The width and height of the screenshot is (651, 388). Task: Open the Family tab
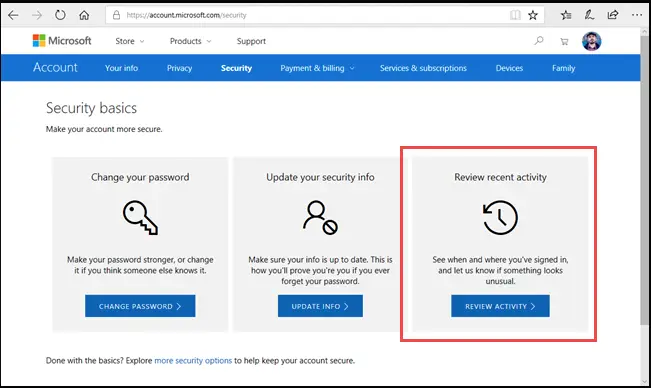(x=563, y=68)
